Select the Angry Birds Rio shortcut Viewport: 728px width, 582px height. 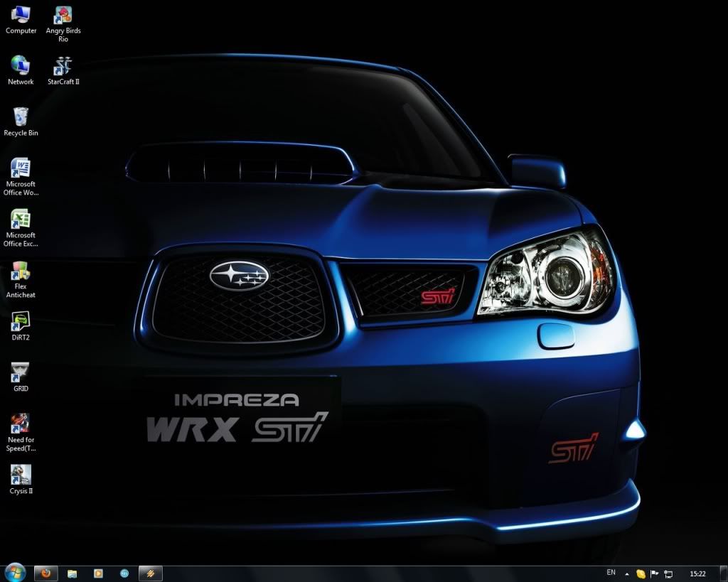63,25
